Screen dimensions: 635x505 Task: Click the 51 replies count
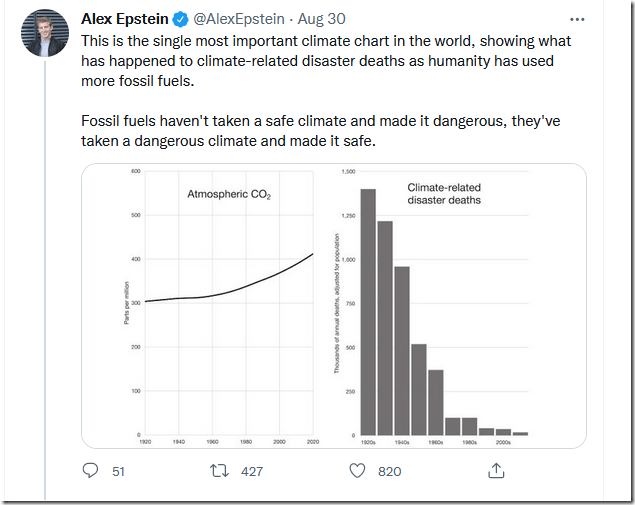118,470
